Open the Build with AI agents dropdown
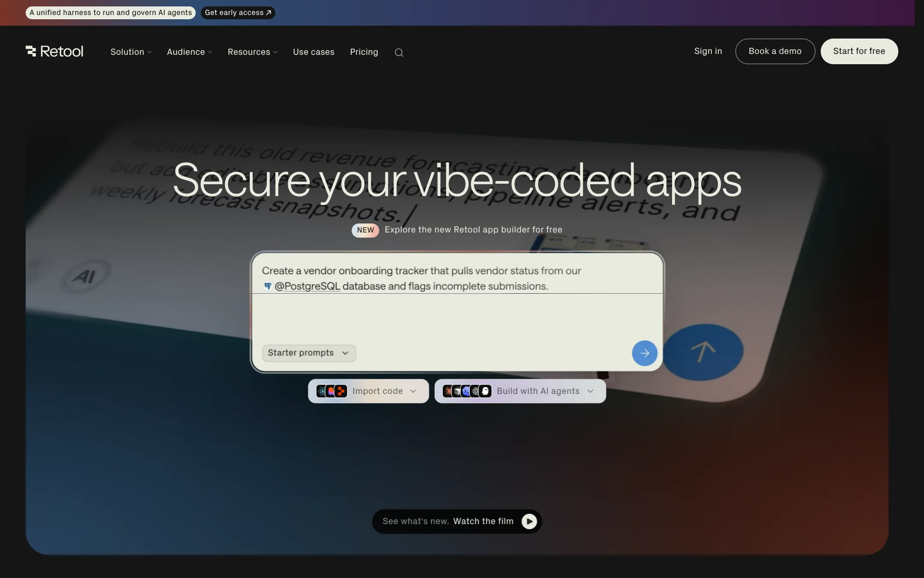Viewport: 924px width, 578px height. point(520,391)
